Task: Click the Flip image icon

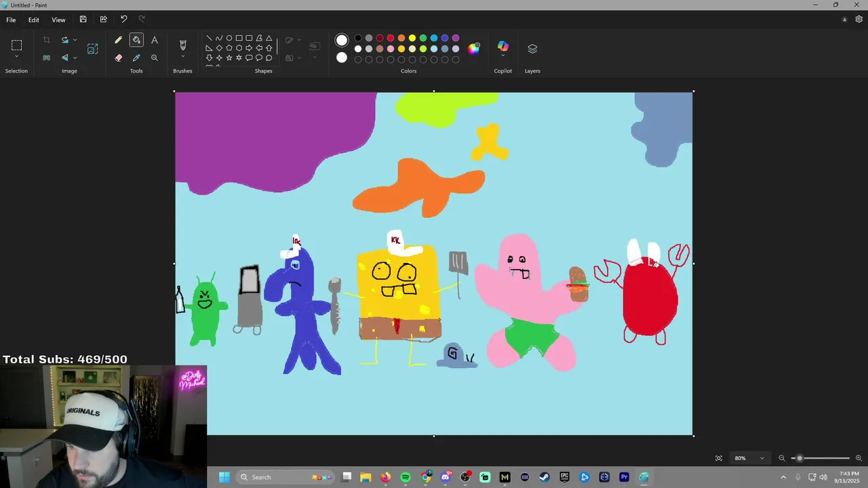Action: point(65,58)
